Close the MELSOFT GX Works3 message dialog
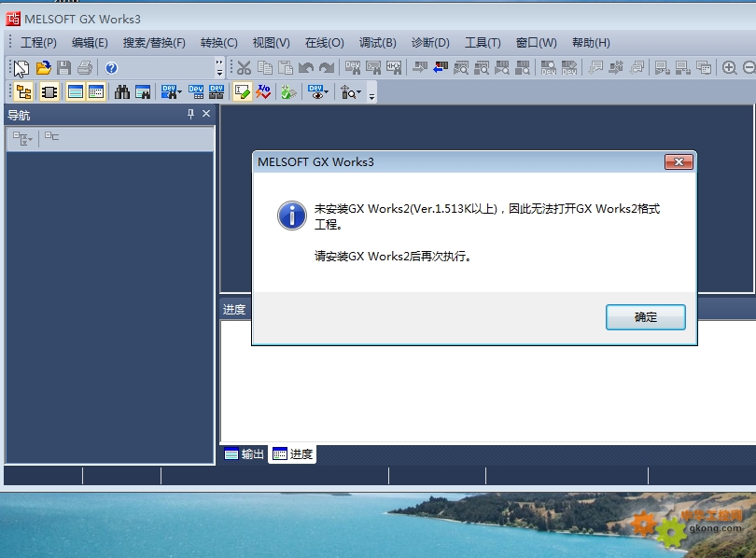This screenshot has height=558, width=756. coord(679,162)
